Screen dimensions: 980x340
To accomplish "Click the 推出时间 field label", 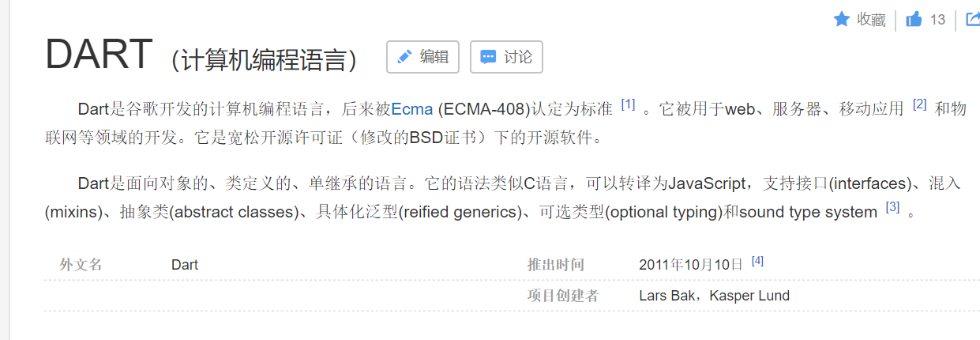I will (555, 265).
